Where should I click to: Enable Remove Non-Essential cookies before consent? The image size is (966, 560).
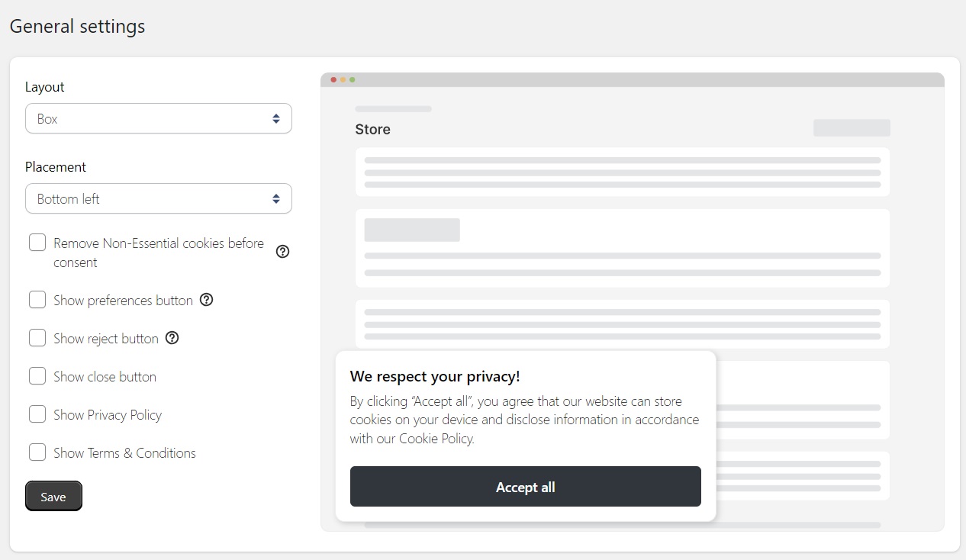pos(37,242)
